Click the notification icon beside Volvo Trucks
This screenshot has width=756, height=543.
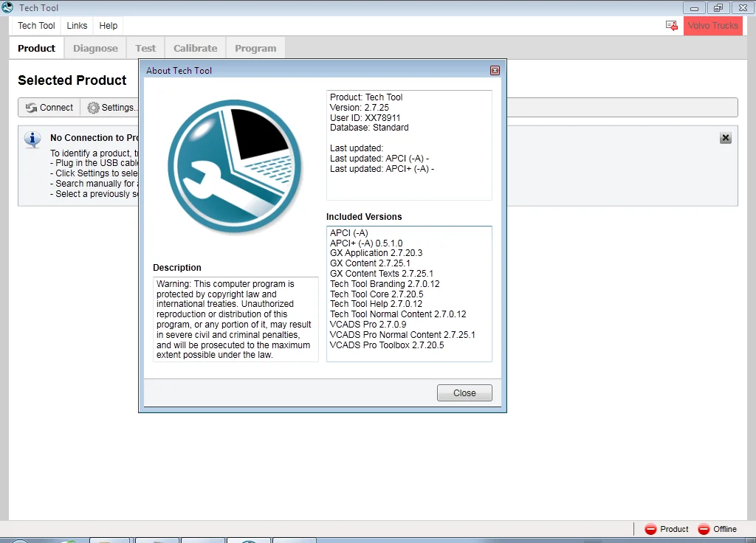point(672,26)
